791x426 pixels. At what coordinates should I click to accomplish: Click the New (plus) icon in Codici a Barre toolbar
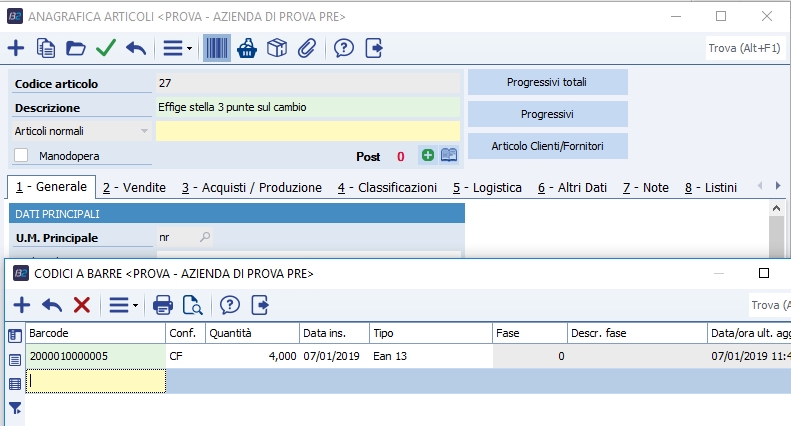point(22,305)
